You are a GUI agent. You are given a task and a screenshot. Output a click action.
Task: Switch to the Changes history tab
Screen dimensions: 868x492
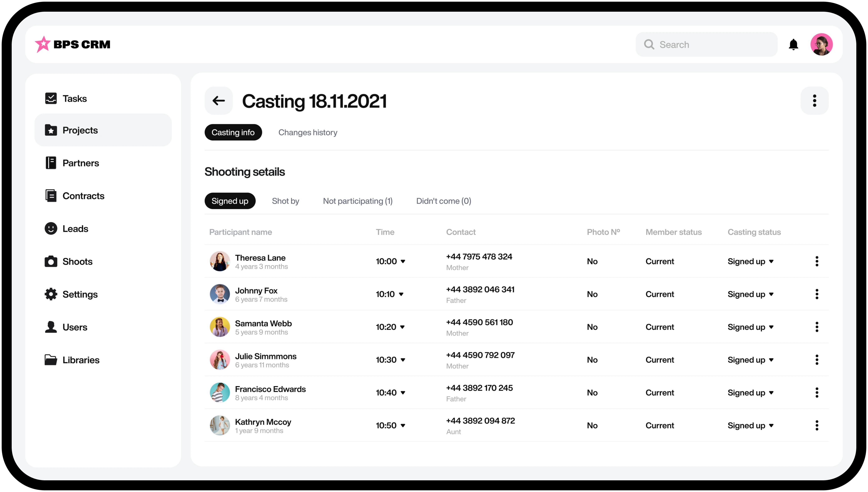coord(308,132)
